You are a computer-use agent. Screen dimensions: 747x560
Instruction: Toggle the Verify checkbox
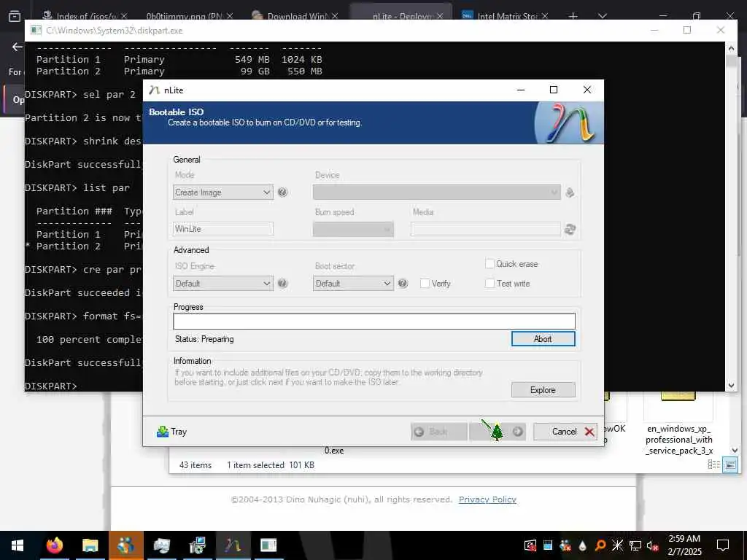pyautogui.click(x=425, y=284)
